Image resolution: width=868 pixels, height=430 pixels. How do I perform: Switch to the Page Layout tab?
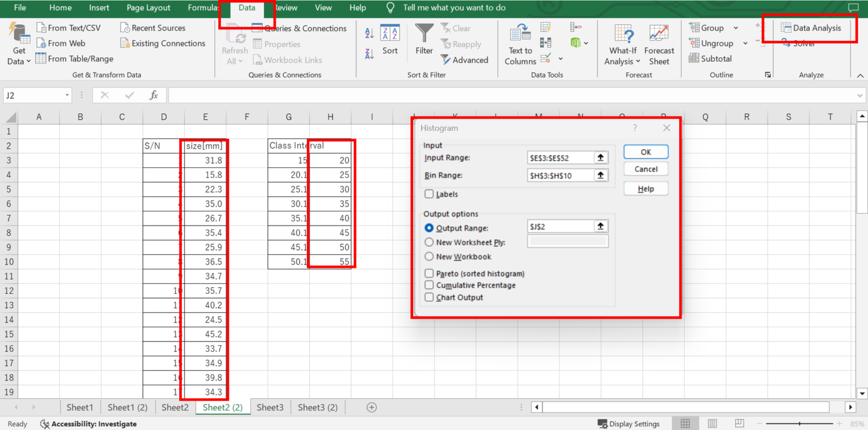click(x=148, y=8)
